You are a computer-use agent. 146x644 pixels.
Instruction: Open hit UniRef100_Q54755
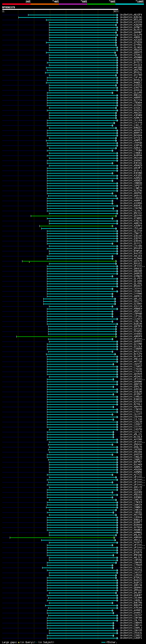coord(131,70)
